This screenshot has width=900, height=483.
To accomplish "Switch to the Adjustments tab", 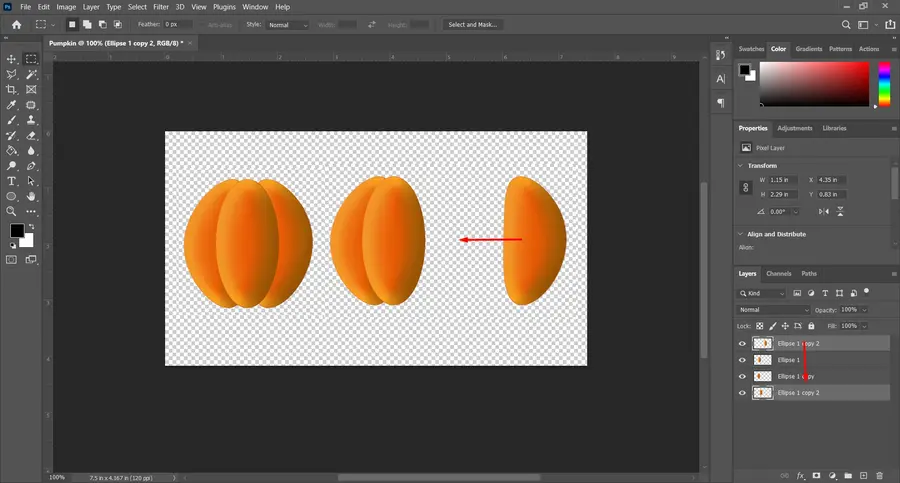I will (794, 128).
